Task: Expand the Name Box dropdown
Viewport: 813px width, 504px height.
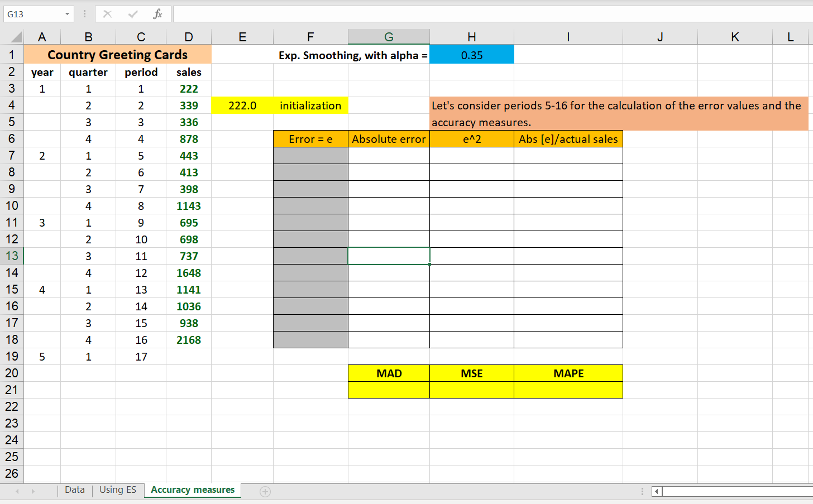Action: (x=67, y=14)
